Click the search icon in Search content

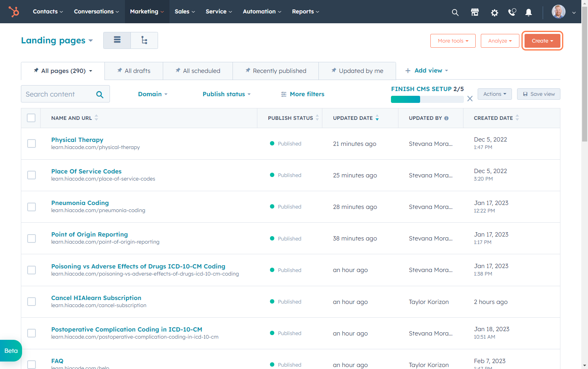[x=100, y=94]
